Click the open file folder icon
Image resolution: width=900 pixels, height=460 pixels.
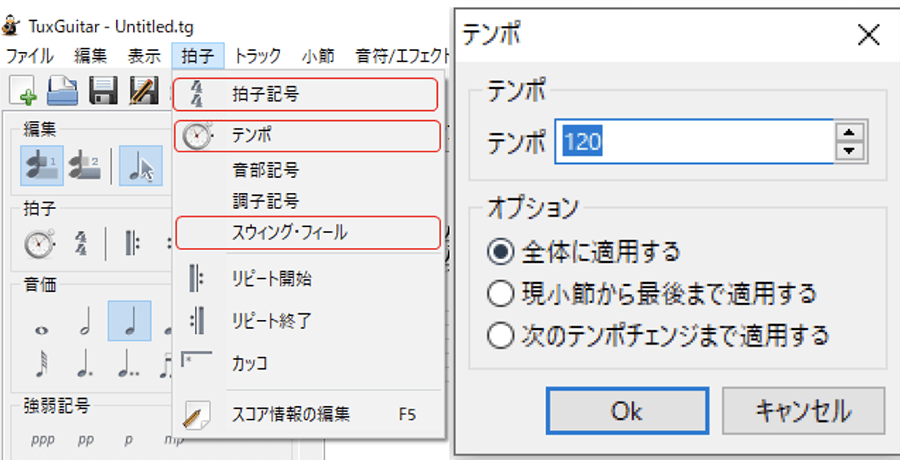click(63, 91)
